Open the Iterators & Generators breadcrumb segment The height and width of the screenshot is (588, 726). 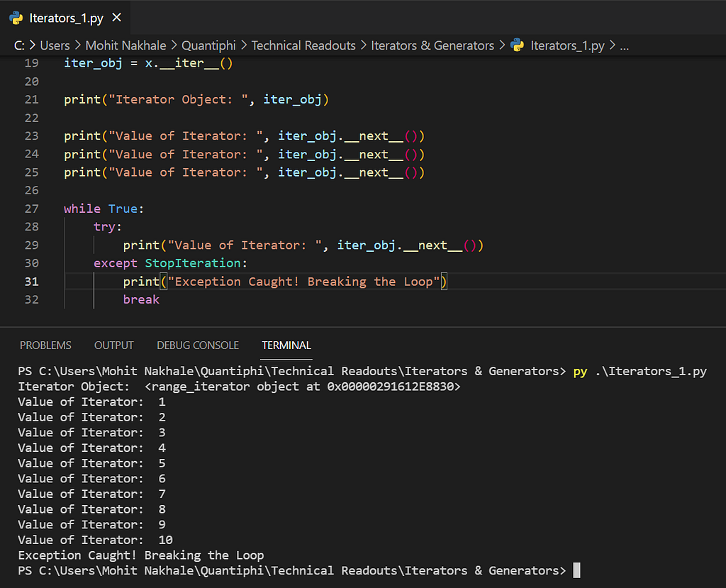click(x=432, y=45)
